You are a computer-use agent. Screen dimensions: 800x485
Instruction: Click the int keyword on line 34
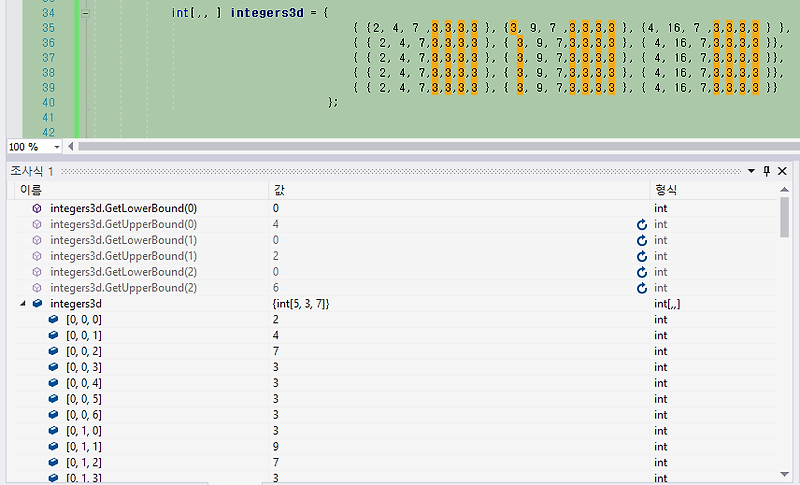180,13
